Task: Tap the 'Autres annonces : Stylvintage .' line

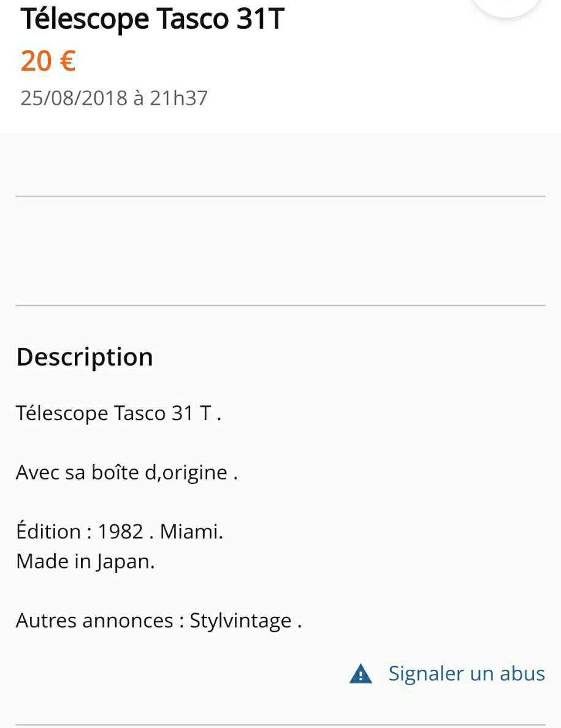Action: click(x=159, y=621)
